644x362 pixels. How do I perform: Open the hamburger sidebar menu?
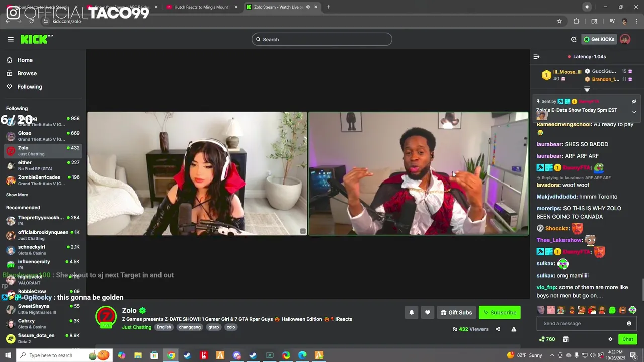[11, 39]
